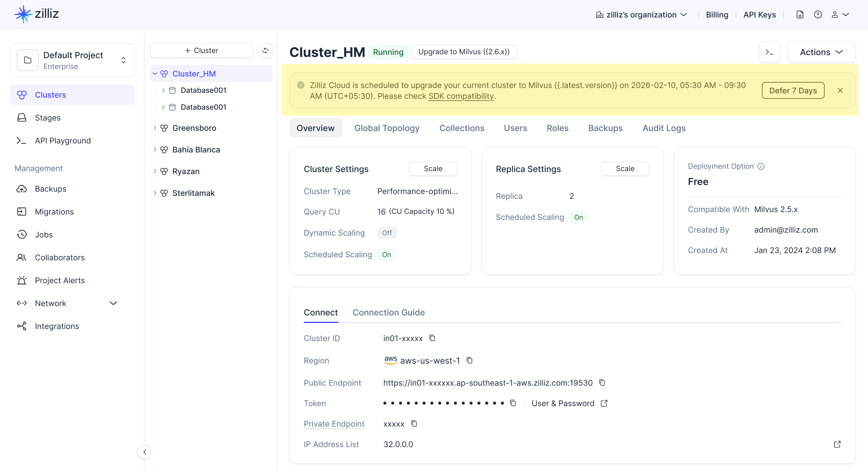Copy the Region value
The height and width of the screenshot is (470, 868).
(x=469, y=360)
